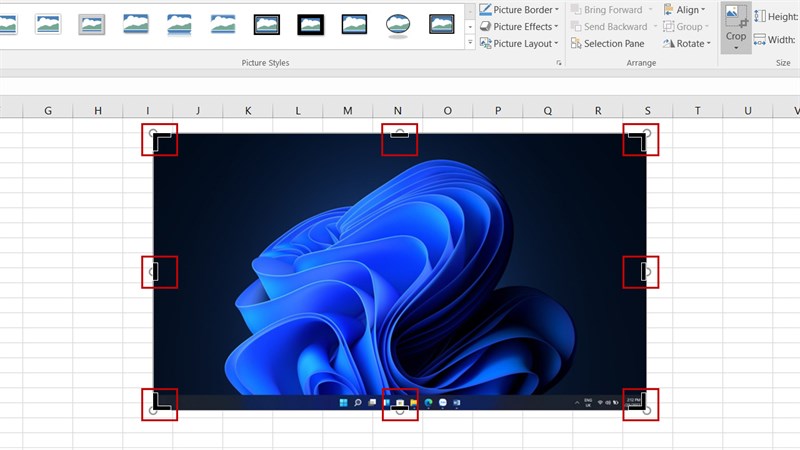
Task: Expand the full Picture Styles gallery
Action: (470, 42)
